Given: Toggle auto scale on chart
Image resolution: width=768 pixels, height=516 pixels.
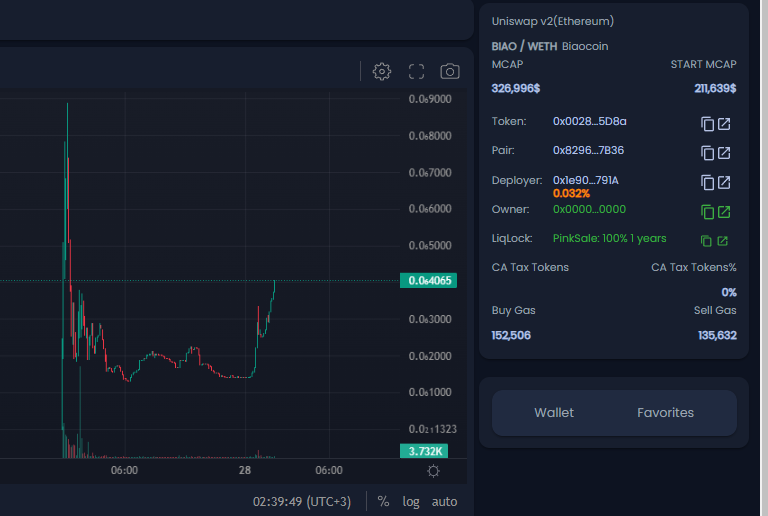Looking at the screenshot, I should [444, 501].
